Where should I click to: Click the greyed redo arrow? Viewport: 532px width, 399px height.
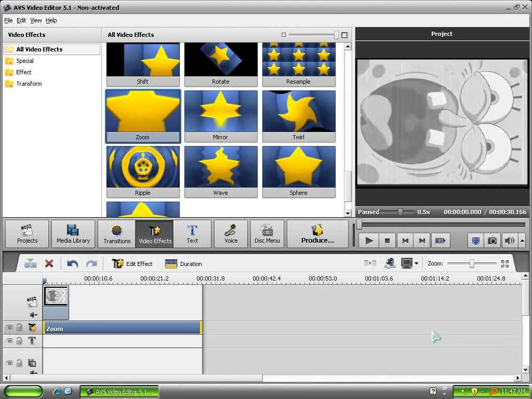tap(91, 263)
